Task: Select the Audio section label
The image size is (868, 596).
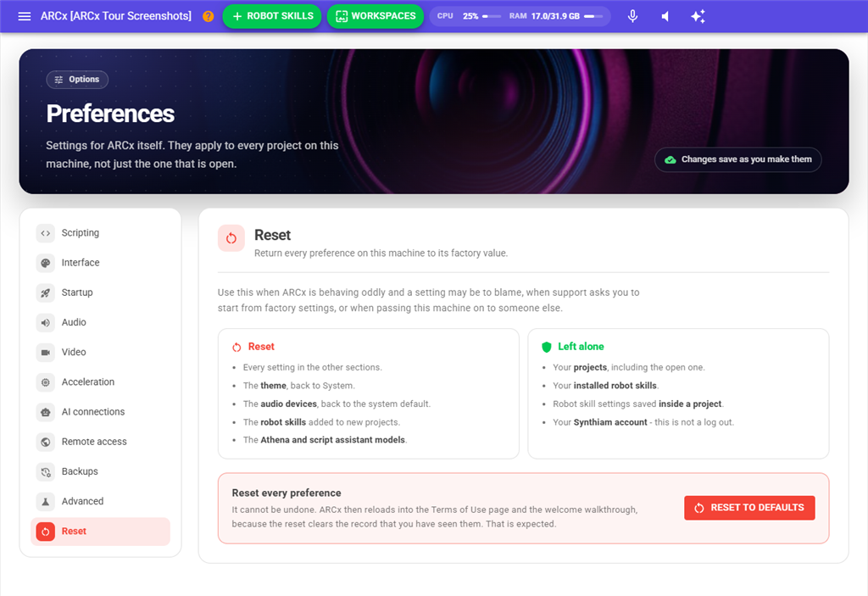Action: coord(74,322)
